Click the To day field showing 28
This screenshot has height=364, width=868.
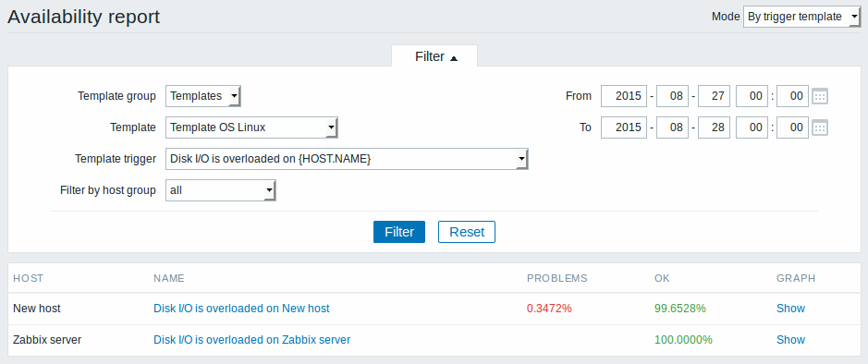click(715, 127)
